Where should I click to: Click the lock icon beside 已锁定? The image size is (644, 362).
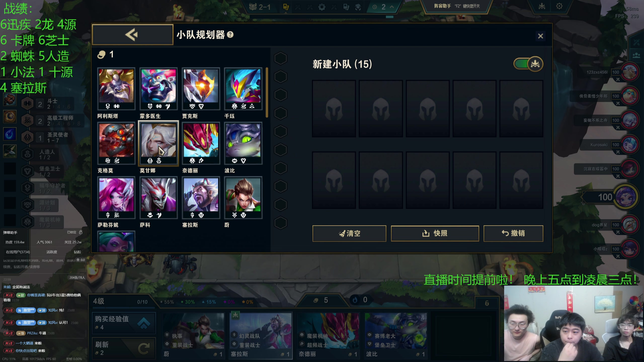click(81, 232)
